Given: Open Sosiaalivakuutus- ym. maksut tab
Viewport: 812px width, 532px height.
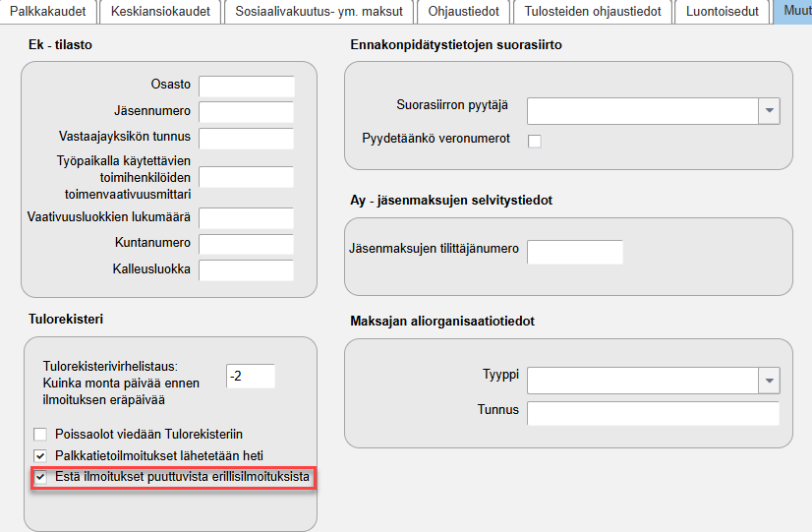Looking at the screenshot, I should click(319, 12).
